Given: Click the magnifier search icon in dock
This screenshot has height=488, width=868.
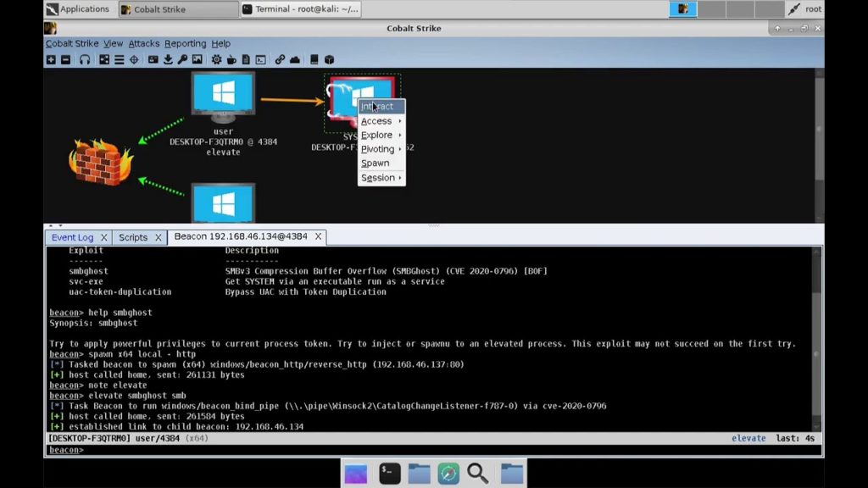Looking at the screenshot, I should pyautogui.click(x=477, y=474).
